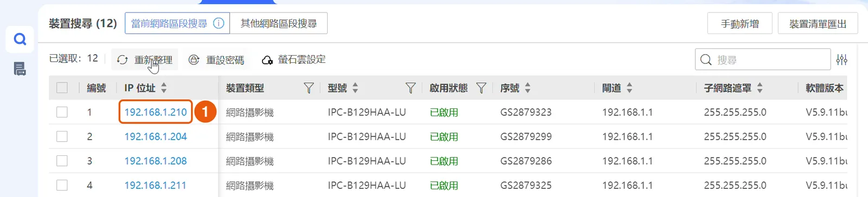Click the 軟體版本 column header
The height and width of the screenshot is (197, 868).
[x=825, y=88]
